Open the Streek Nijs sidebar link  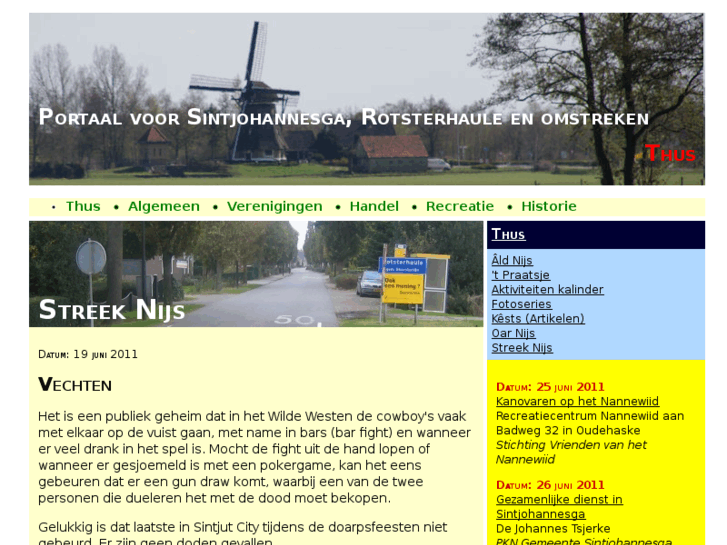tap(522, 348)
